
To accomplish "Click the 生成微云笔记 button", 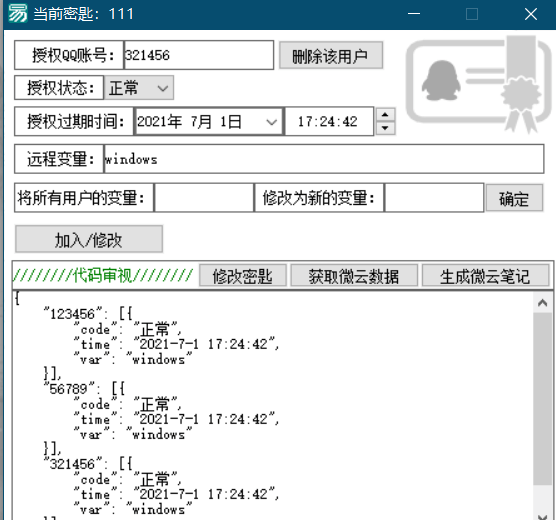I will tap(485, 276).
